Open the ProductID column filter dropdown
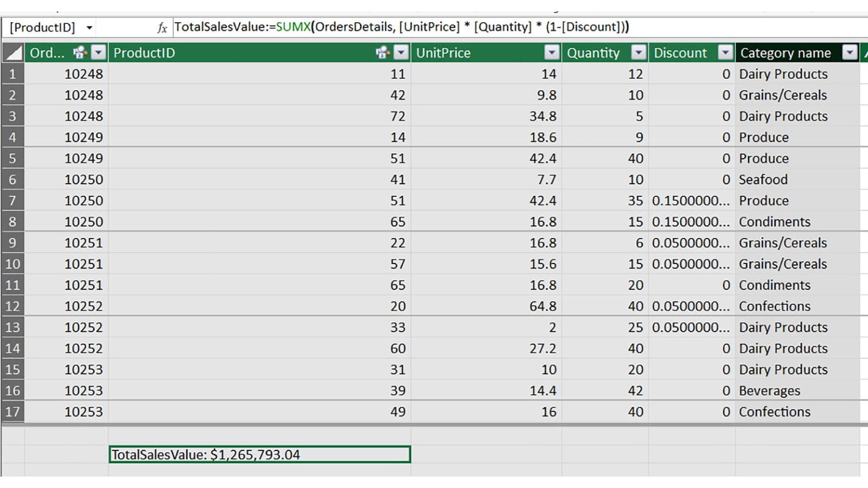The image size is (868, 488). point(401,53)
